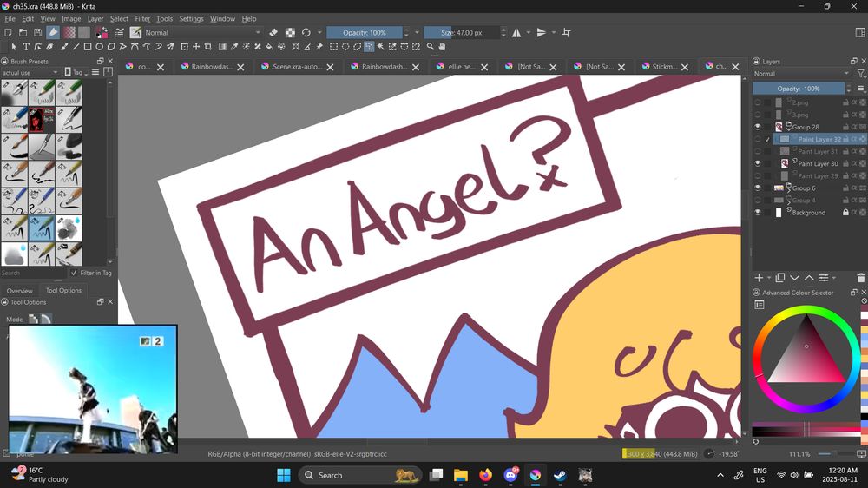This screenshot has width=868, height=488.
Task: Unlock the Background layer
Action: pos(845,212)
